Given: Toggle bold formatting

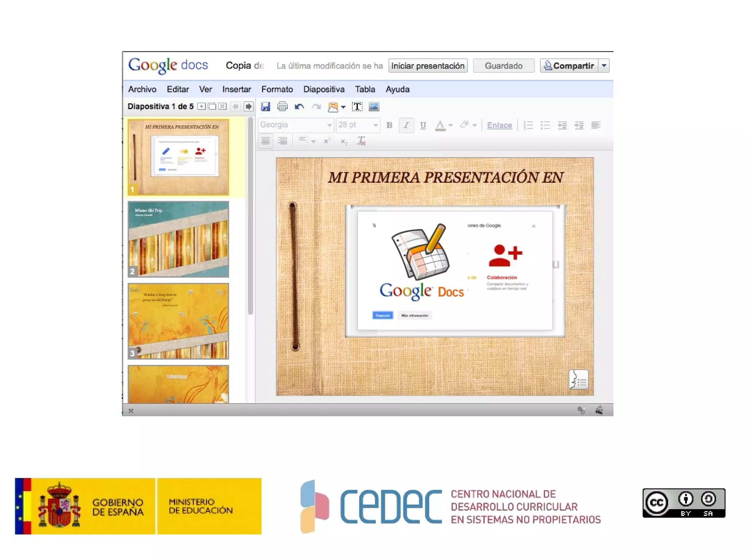Looking at the screenshot, I should pyautogui.click(x=389, y=125).
